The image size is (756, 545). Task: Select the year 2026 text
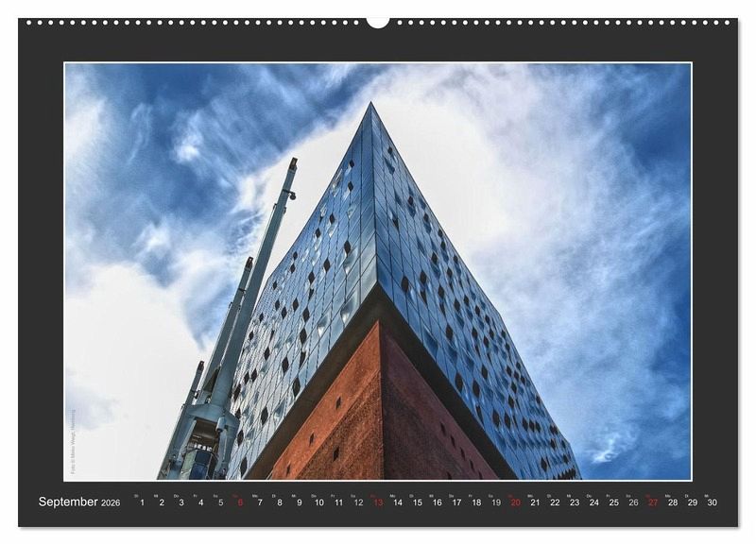[x=111, y=503]
